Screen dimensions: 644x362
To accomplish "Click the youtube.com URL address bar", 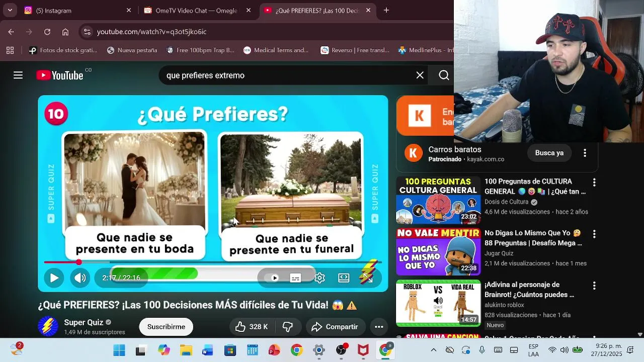I will (267, 32).
